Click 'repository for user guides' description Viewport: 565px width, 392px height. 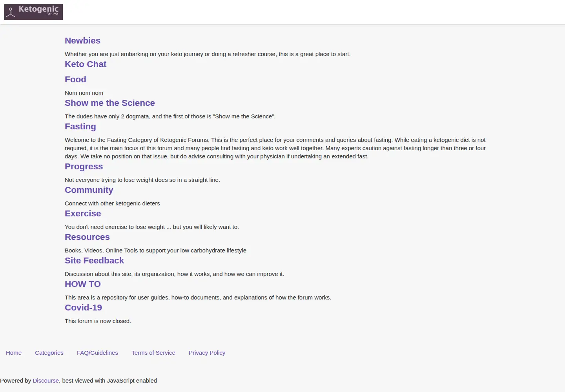point(198,298)
